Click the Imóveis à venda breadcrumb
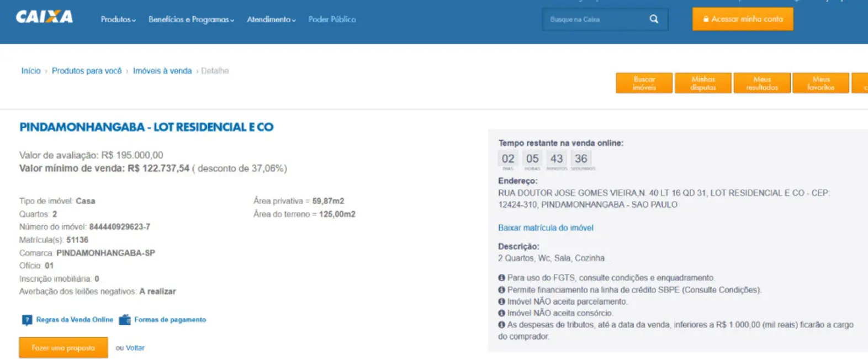 [x=162, y=71]
